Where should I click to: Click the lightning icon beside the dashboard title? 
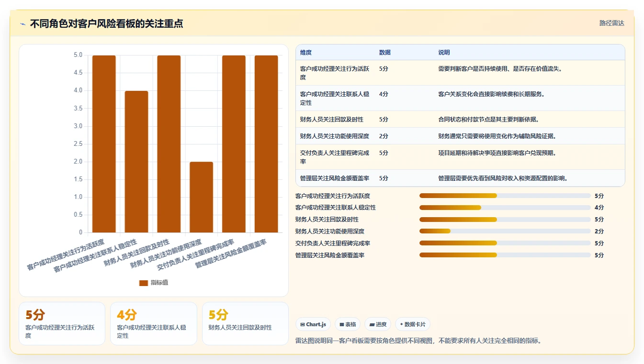[x=23, y=24]
